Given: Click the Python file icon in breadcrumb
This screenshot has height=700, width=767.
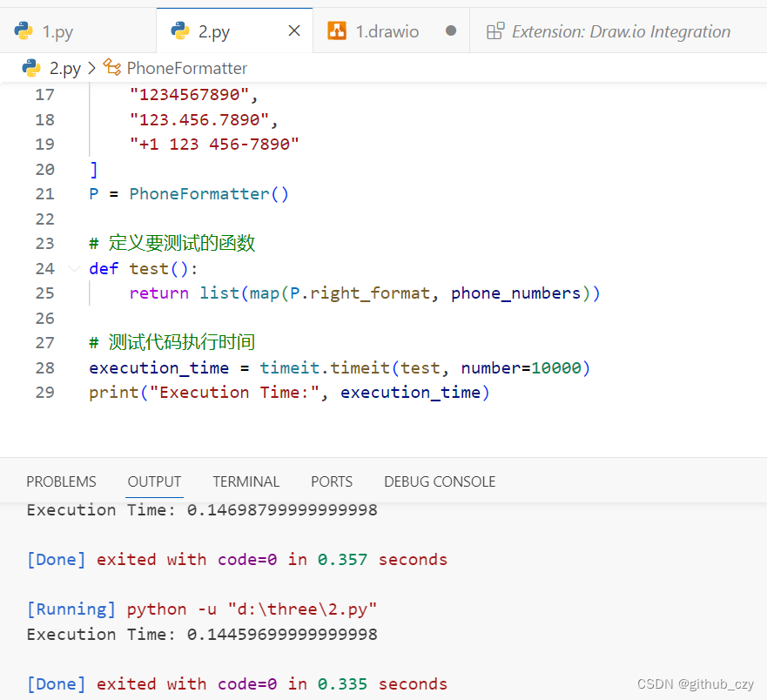Looking at the screenshot, I should tap(31, 68).
